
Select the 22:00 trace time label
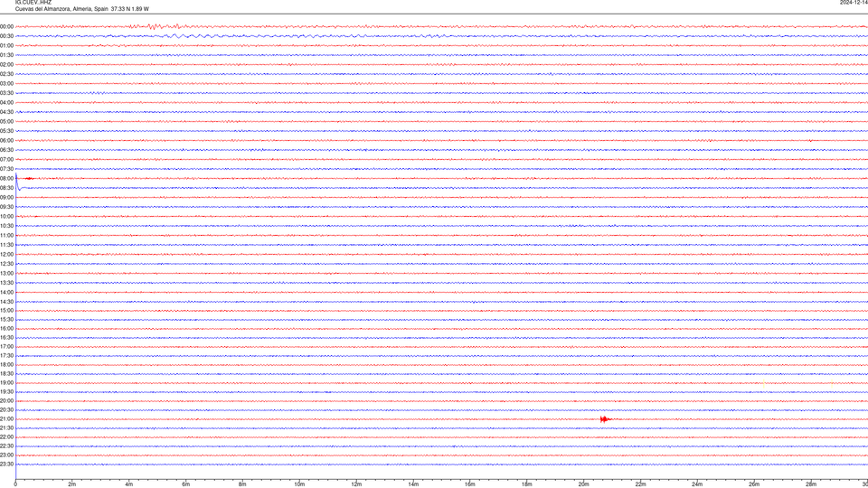tap(6, 437)
